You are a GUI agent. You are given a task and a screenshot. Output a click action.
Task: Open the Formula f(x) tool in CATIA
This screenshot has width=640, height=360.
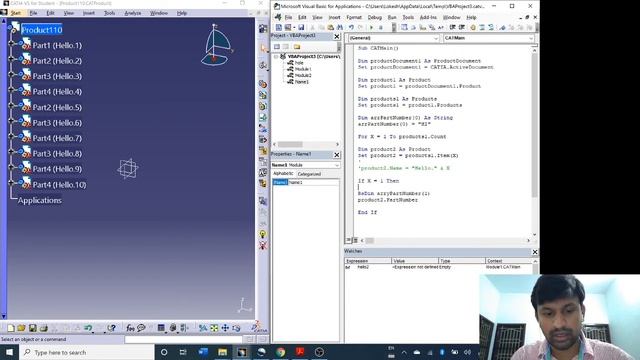coord(130,328)
